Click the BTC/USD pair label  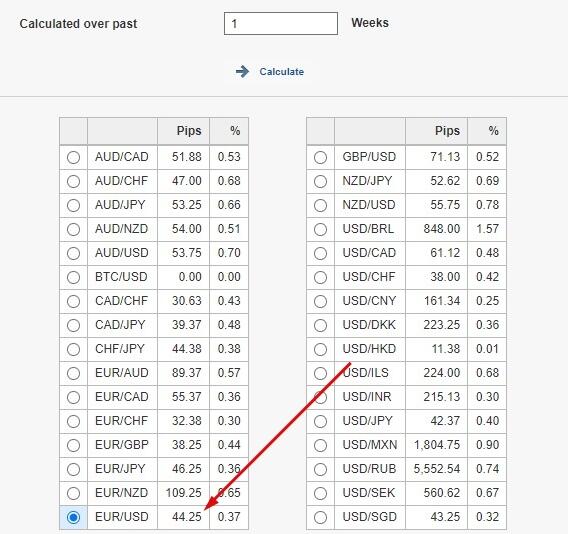121,277
